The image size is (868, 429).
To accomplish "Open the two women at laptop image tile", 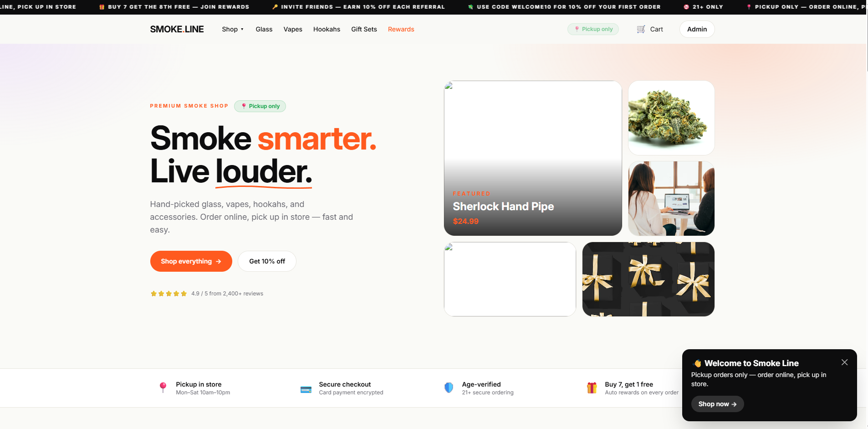I will coord(671,198).
